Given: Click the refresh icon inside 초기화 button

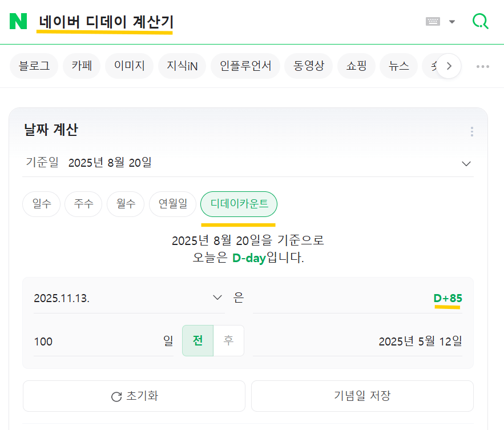Looking at the screenshot, I should [x=116, y=396].
